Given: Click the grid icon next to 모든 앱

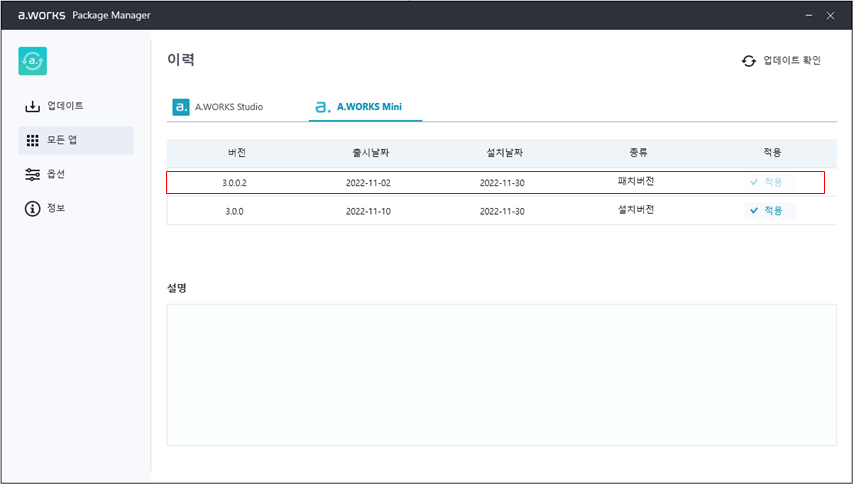Looking at the screenshot, I should tap(33, 141).
